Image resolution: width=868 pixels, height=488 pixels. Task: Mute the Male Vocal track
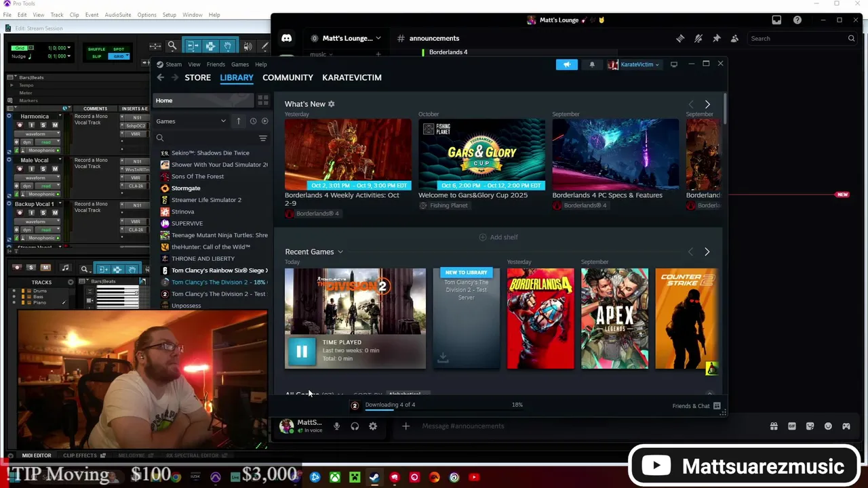point(55,169)
